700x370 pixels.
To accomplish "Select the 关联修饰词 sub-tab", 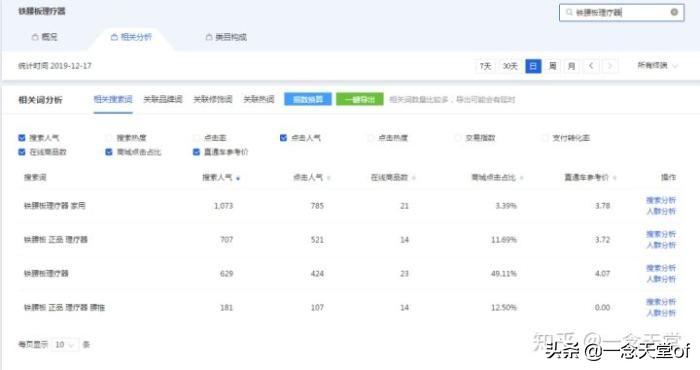I will (x=212, y=99).
